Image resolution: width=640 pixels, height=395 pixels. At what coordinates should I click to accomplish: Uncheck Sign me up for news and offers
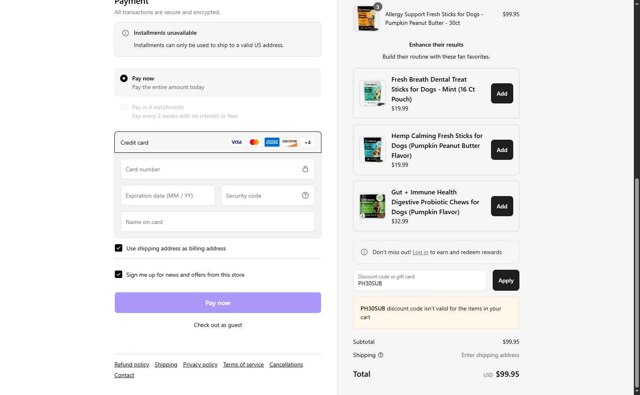[118, 275]
